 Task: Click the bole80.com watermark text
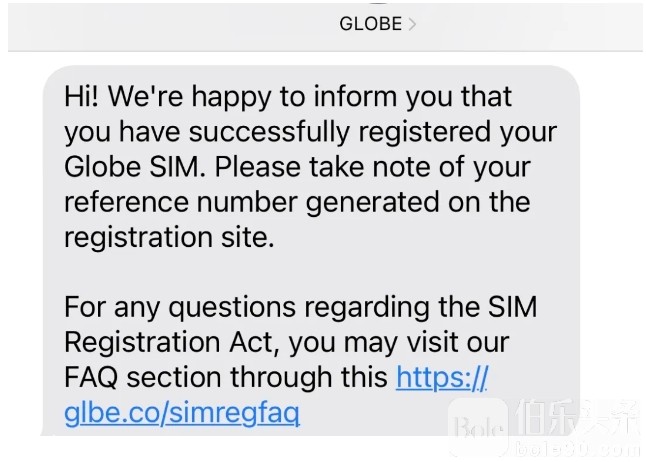[x=577, y=449]
